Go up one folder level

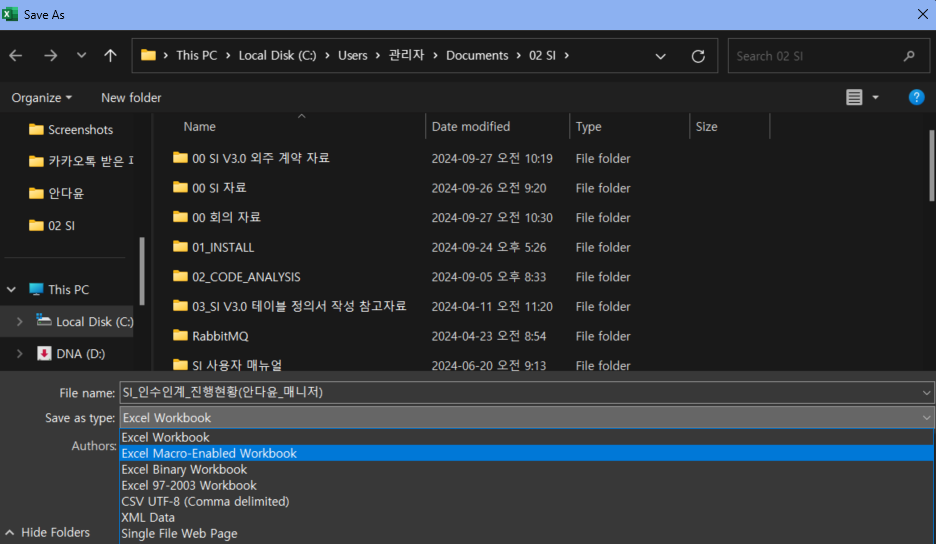110,56
